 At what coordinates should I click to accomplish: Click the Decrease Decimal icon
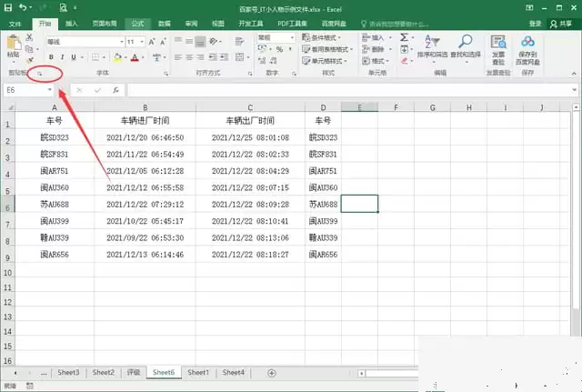click(273, 60)
